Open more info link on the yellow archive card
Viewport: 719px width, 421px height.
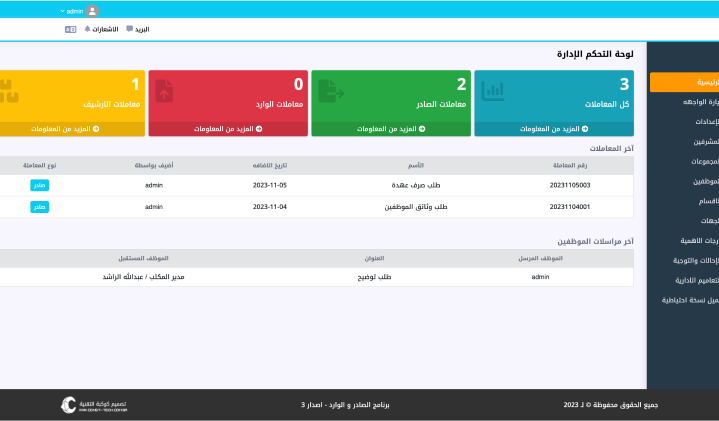click(x=65, y=129)
